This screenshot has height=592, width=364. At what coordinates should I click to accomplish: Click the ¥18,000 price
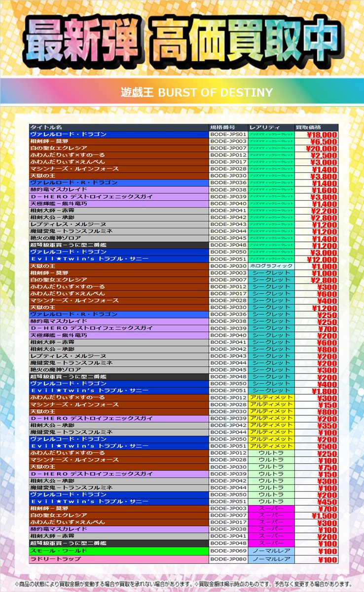pyautogui.click(x=322, y=135)
